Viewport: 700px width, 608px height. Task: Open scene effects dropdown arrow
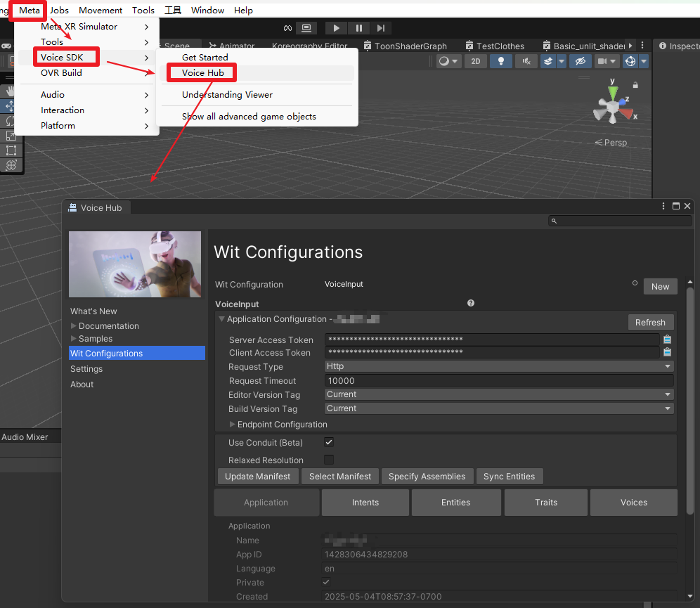[x=562, y=61]
